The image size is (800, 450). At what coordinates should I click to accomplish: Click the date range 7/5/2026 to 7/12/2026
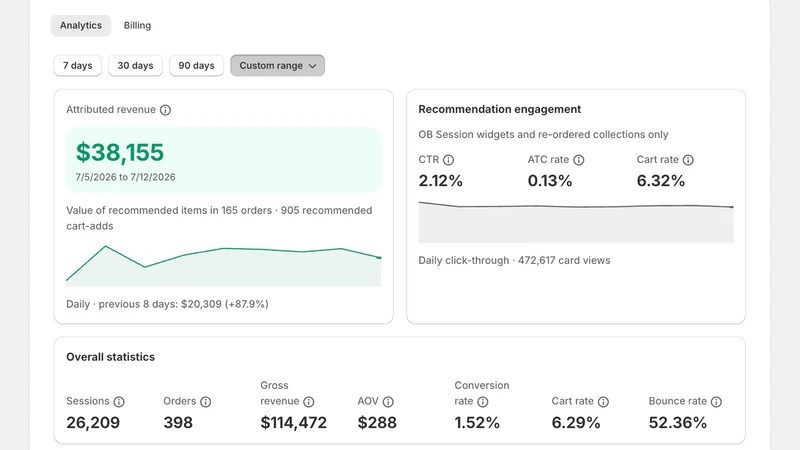point(126,177)
